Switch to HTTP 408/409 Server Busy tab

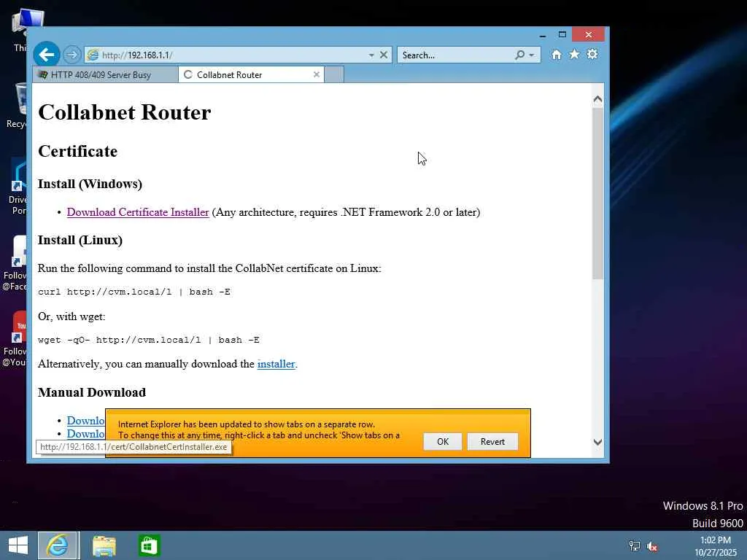[x=105, y=75]
